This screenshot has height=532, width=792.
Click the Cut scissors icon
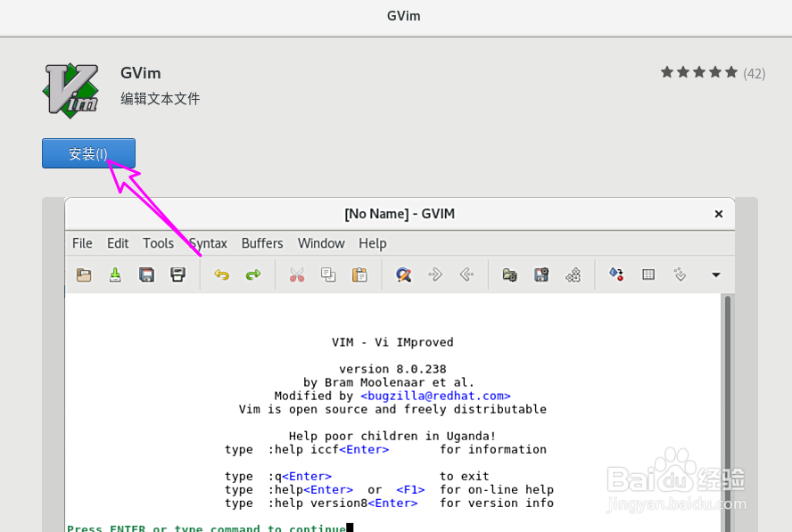click(297, 274)
